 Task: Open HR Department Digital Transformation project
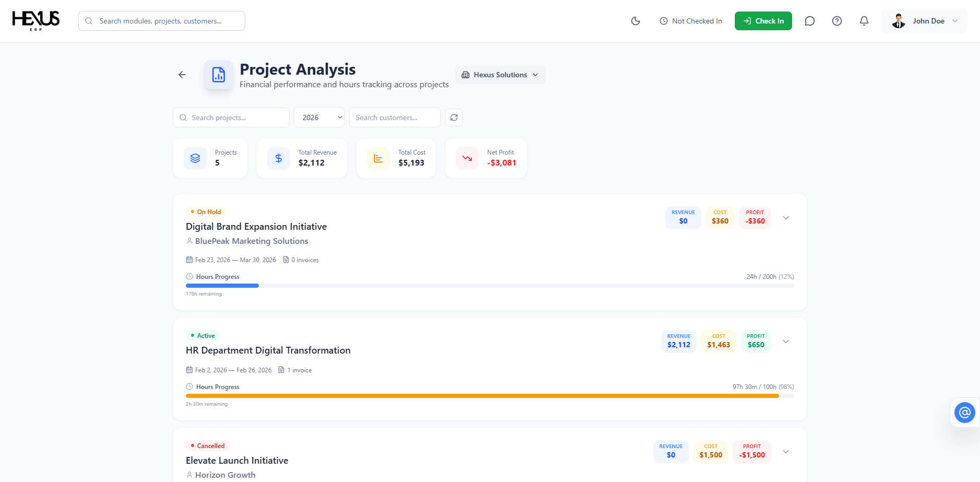[268, 350]
